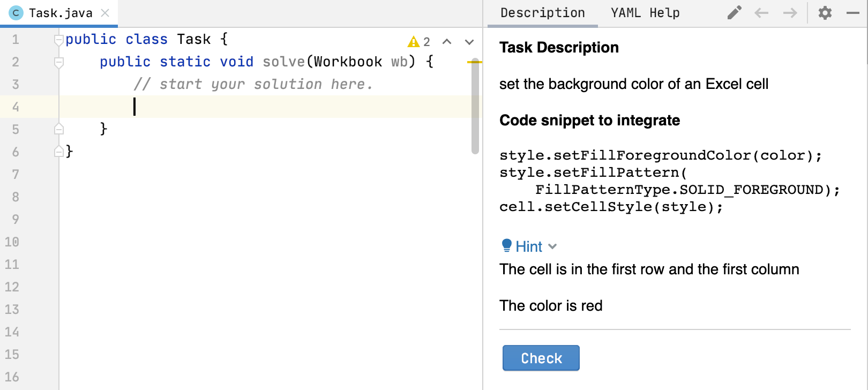Switch to the YAML Help tab
The width and height of the screenshot is (868, 390).
[645, 13]
